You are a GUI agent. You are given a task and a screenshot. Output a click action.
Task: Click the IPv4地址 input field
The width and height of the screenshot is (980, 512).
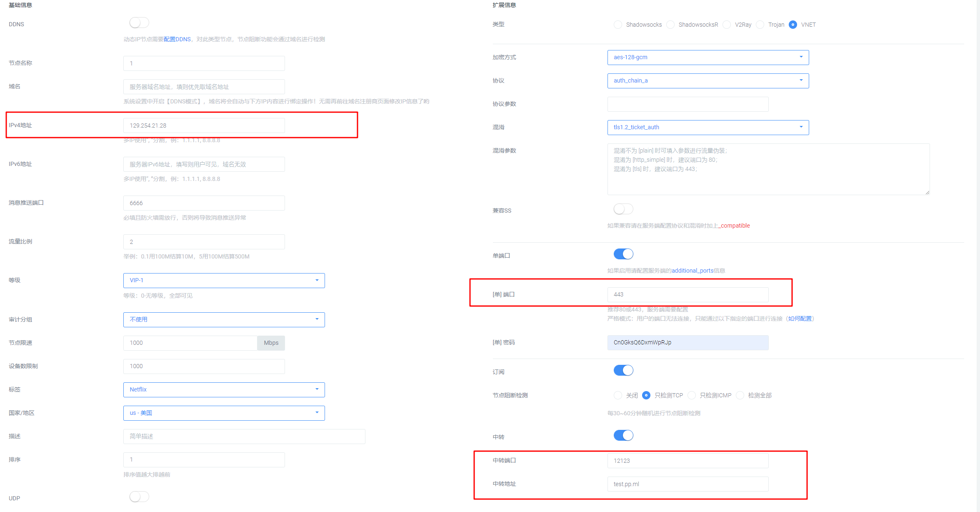[204, 125]
